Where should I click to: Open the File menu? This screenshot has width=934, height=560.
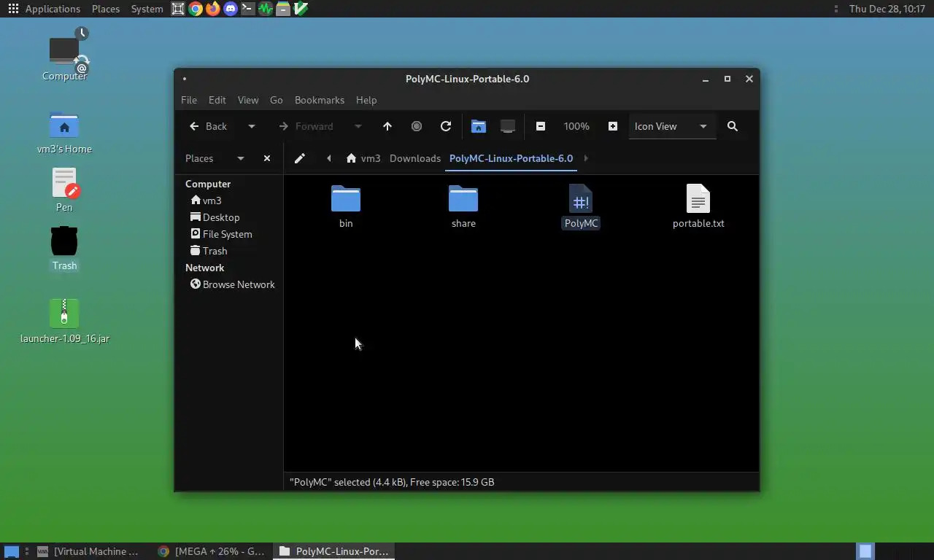189,100
